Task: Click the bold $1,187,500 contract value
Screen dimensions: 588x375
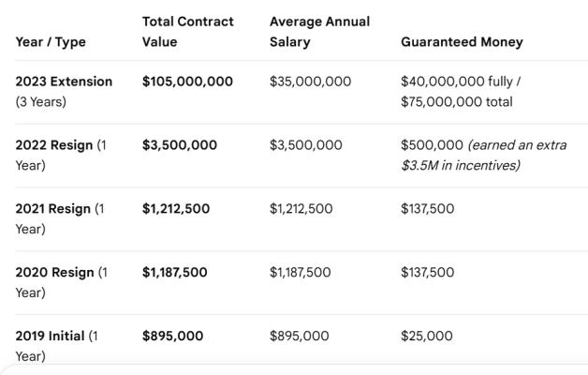Action: 175,272
